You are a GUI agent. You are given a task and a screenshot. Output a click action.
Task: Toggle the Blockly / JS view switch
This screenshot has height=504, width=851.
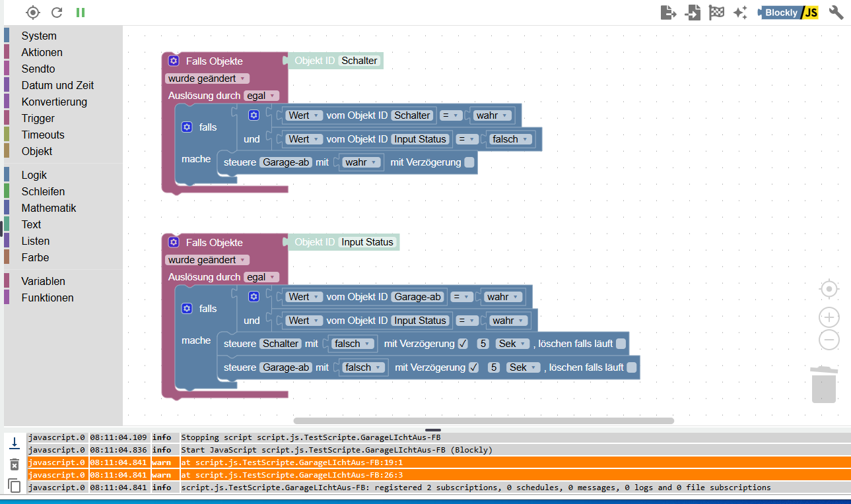click(x=788, y=13)
